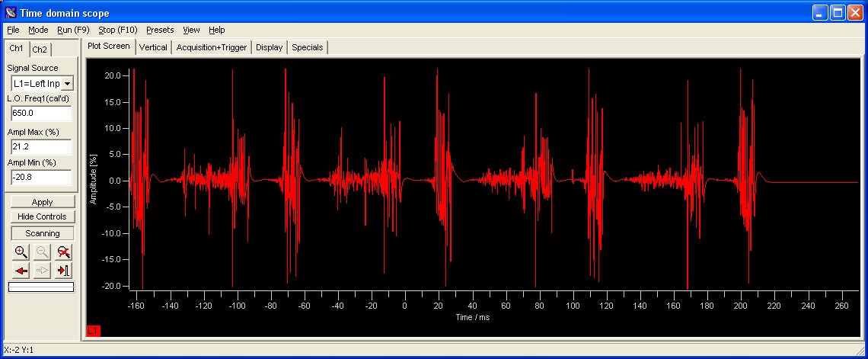
Task: Click the L.O. Freq1 input field
Action: 42,113
